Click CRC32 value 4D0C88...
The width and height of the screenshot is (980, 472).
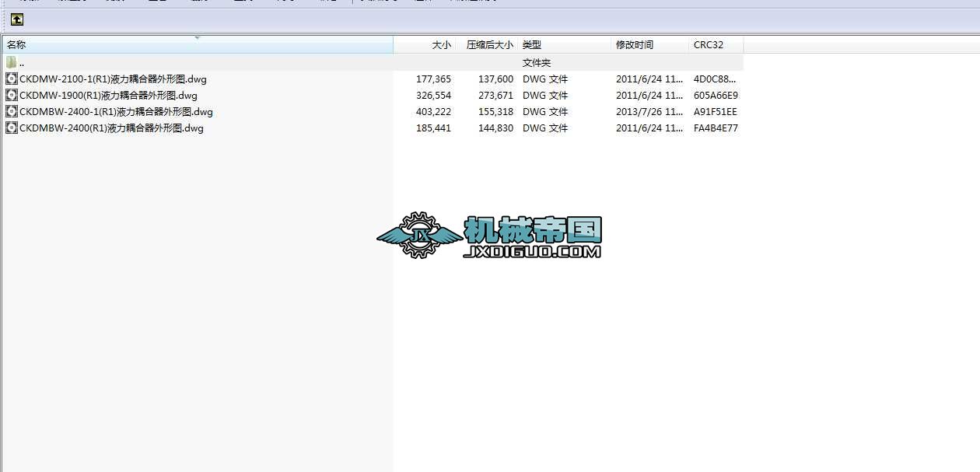716,79
